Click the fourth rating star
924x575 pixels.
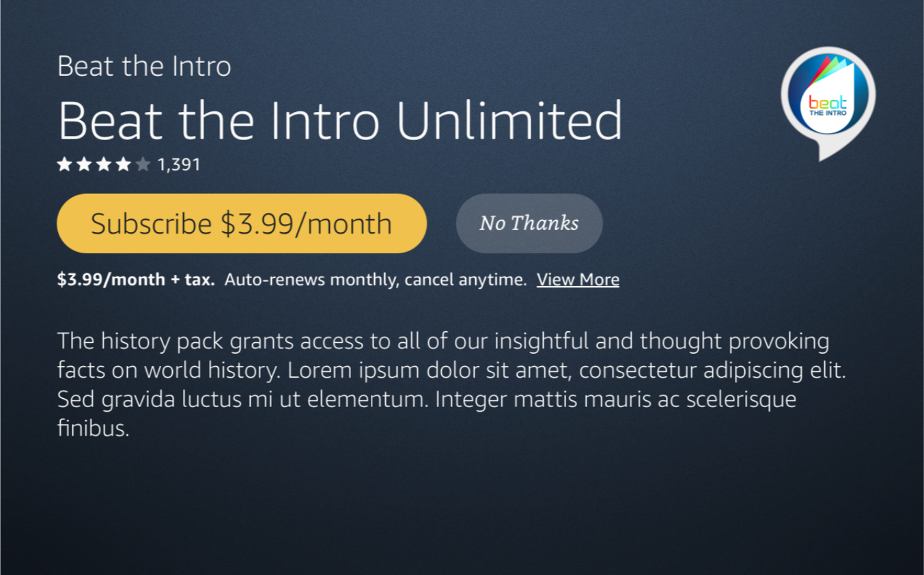[x=123, y=165]
